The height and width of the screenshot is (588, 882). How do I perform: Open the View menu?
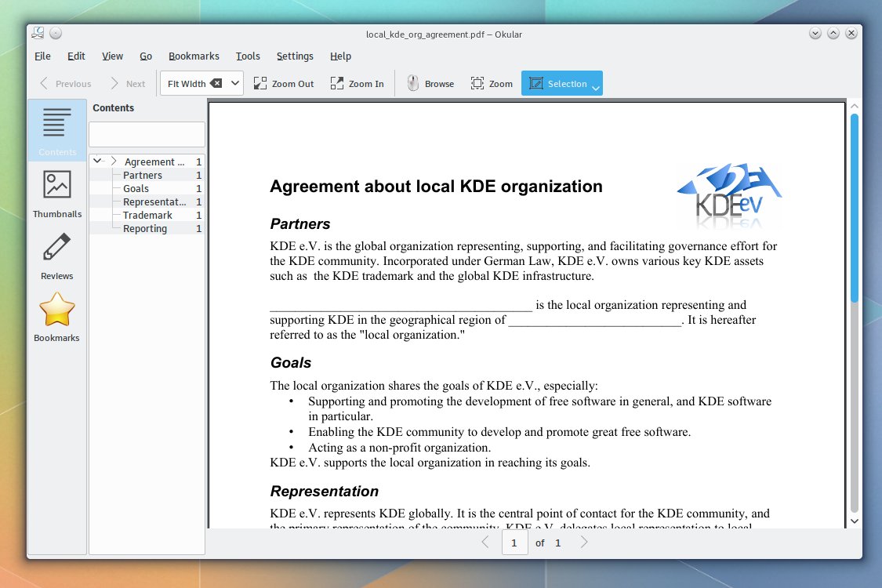[112, 56]
